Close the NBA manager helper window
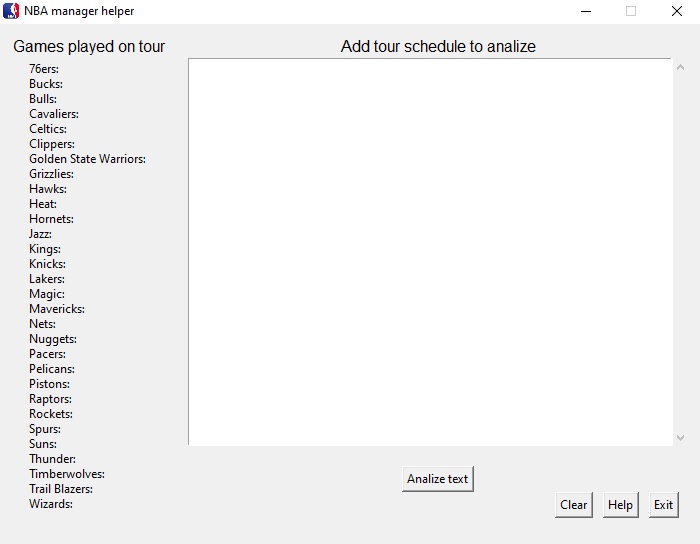 coord(677,11)
